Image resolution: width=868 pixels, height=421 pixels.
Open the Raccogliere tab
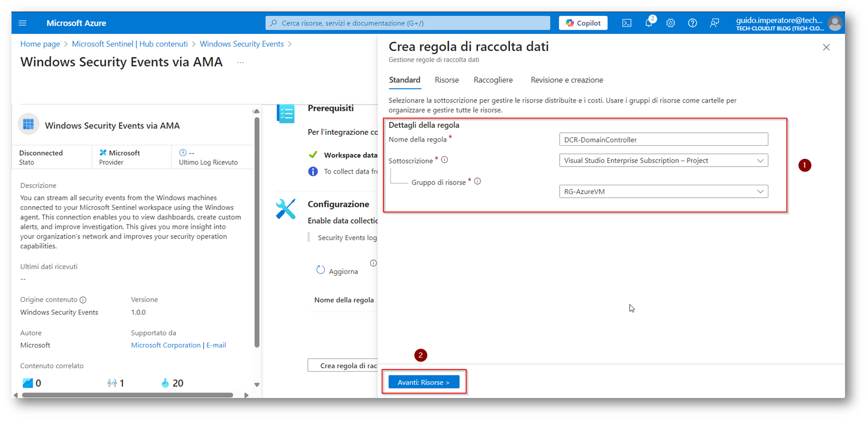(493, 80)
